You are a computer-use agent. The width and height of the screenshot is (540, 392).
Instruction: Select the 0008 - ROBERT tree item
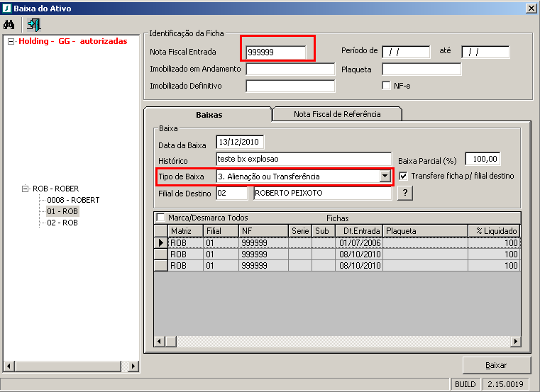pyautogui.click(x=73, y=200)
